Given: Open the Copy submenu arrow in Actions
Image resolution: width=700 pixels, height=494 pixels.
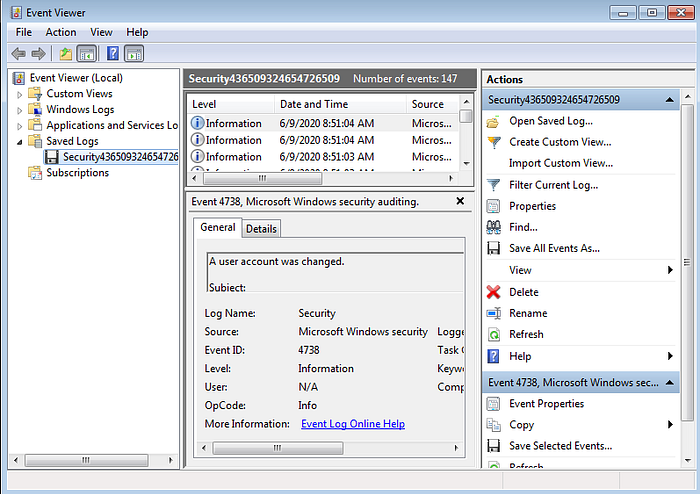Looking at the screenshot, I should click(x=670, y=424).
